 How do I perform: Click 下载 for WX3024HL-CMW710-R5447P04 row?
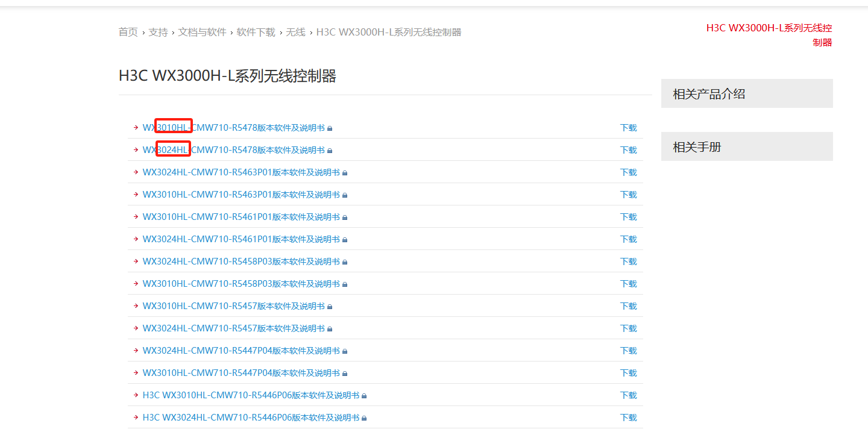tap(629, 351)
